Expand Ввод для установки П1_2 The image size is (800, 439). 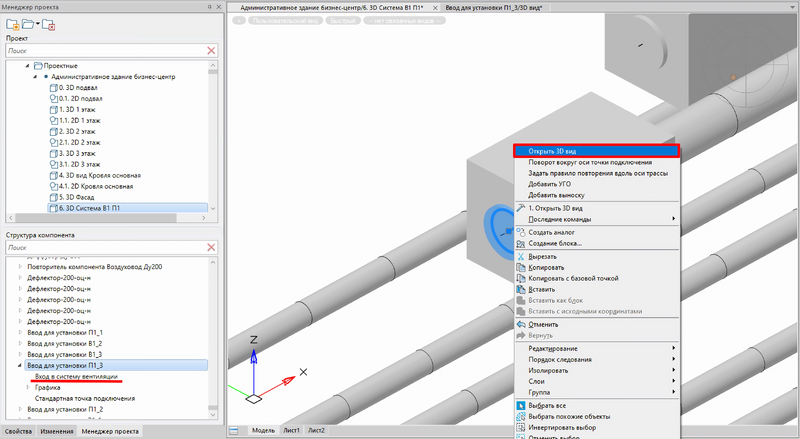pos(20,409)
